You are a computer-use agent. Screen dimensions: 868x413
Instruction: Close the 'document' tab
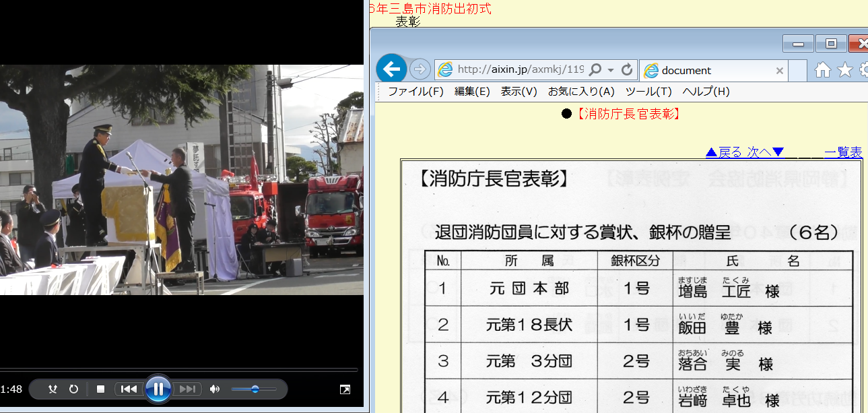click(x=779, y=70)
